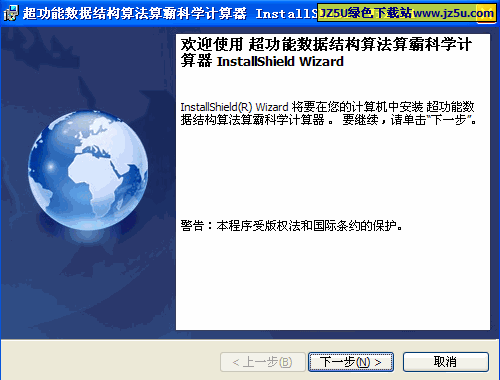
Task: Select the 欢迎使用 InstallShield Wizard heading
Action: point(326,53)
